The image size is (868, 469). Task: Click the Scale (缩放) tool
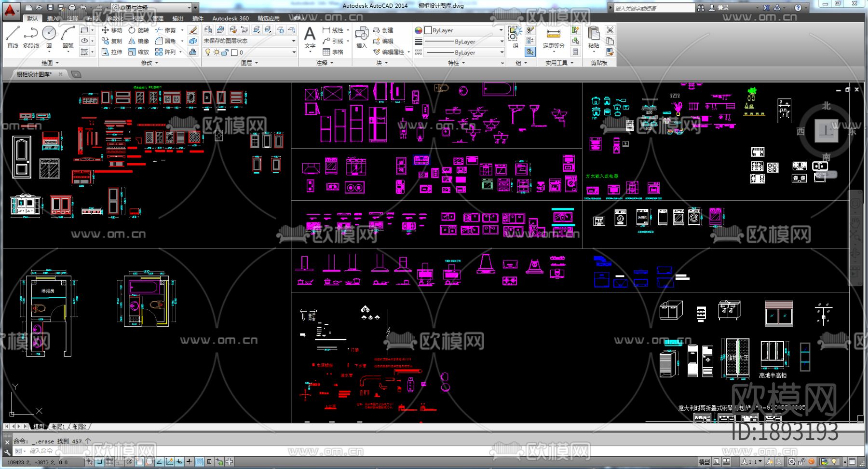(138, 52)
